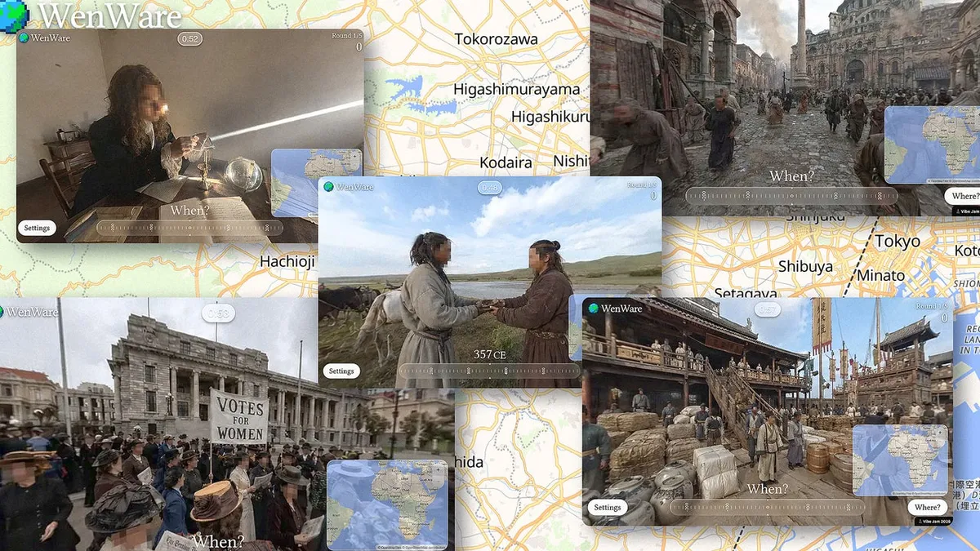The height and width of the screenshot is (551, 980).
Task: Click the Higashimurayama label on background map
Action: 517,89
